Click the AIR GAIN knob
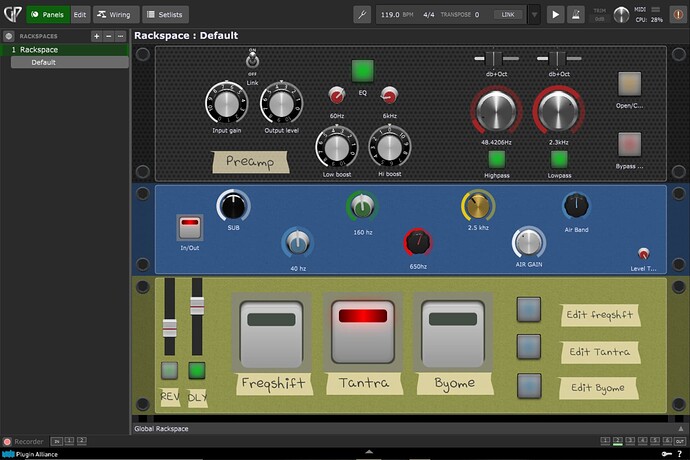Viewport: 690px width, 460px height. pos(529,243)
